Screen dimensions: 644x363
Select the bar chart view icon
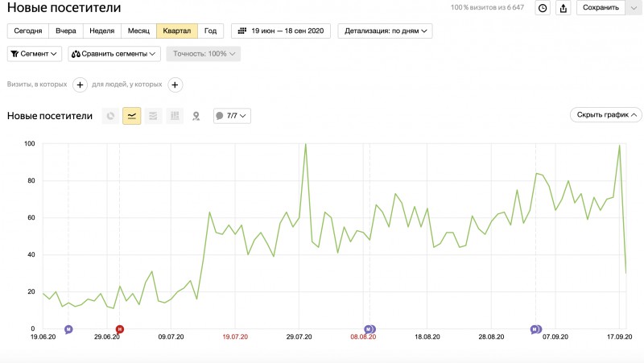[174, 116]
